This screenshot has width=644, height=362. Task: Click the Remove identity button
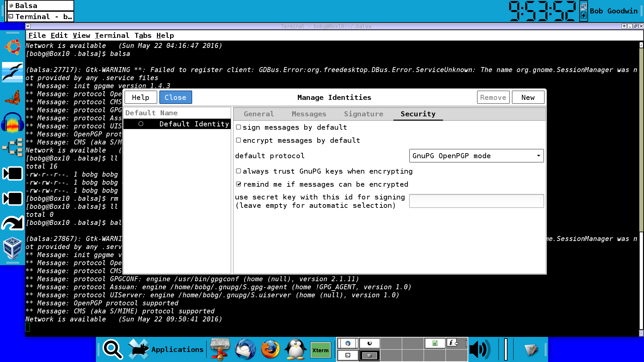[x=493, y=98]
